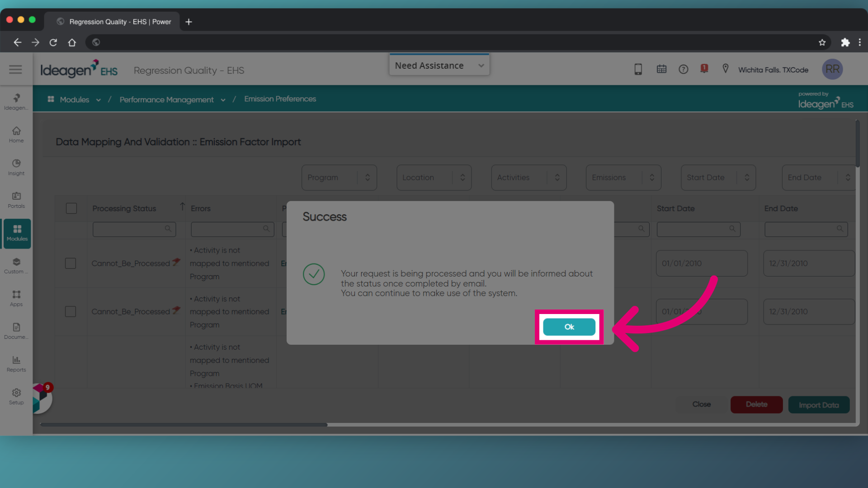Expand the Need Assistance dropdown
Screen dimensions: 868x488
click(x=439, y=66)
